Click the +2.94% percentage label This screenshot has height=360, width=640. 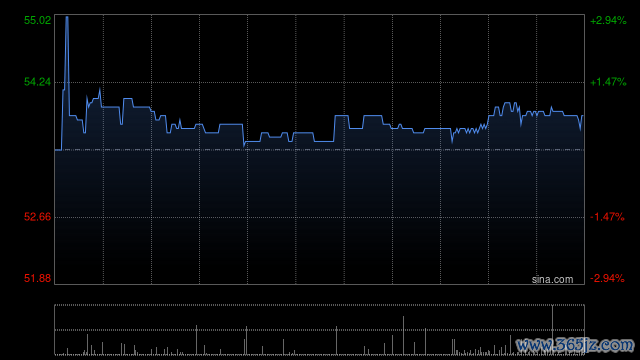point(608,20)
